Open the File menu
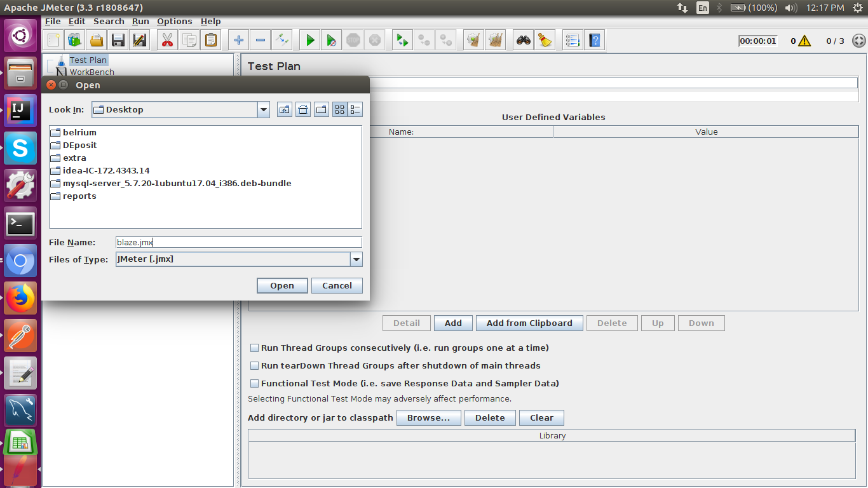Viewport: 868px width, 488px height. point(53,21)
